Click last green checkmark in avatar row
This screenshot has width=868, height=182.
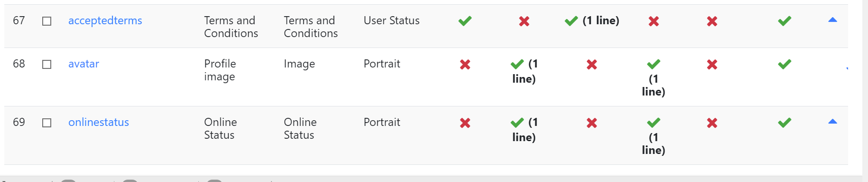pos(784,64)
